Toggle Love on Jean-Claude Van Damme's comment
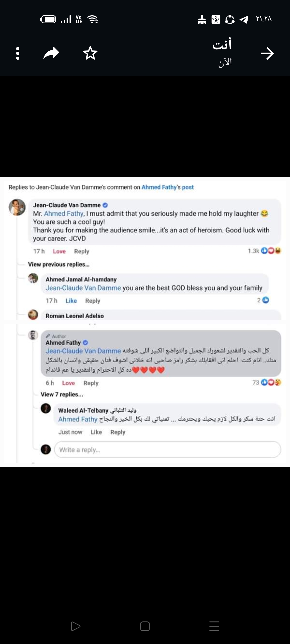This screenshot has width=290, height=644. point(59,251)
